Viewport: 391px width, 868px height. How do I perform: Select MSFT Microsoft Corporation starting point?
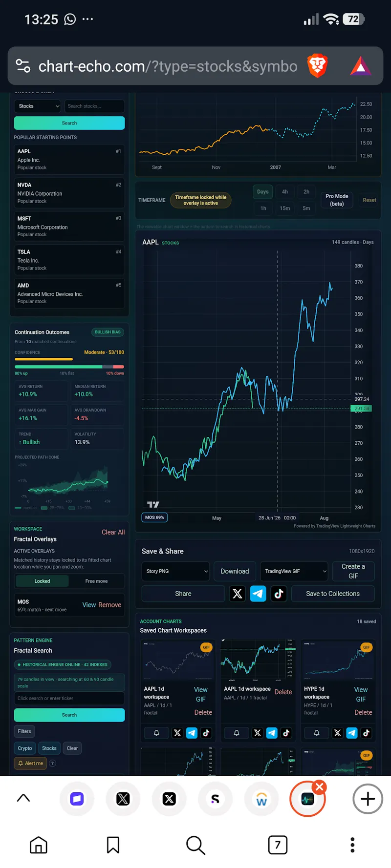click(x=69, y=227)
